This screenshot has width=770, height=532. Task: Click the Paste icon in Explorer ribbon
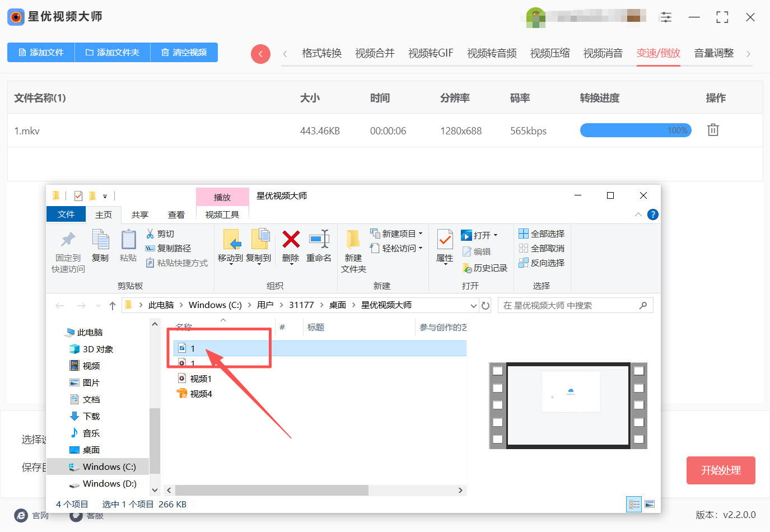(128, 240)
